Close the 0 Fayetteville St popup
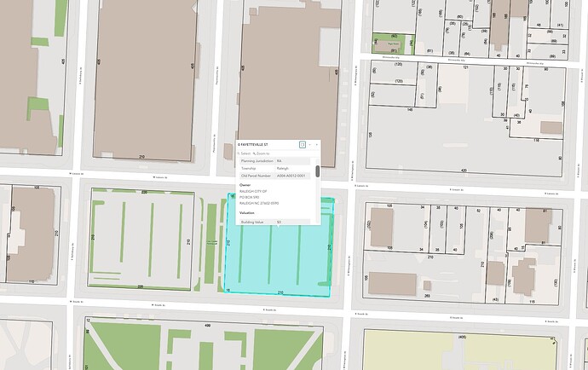 (x=316, y=144)
